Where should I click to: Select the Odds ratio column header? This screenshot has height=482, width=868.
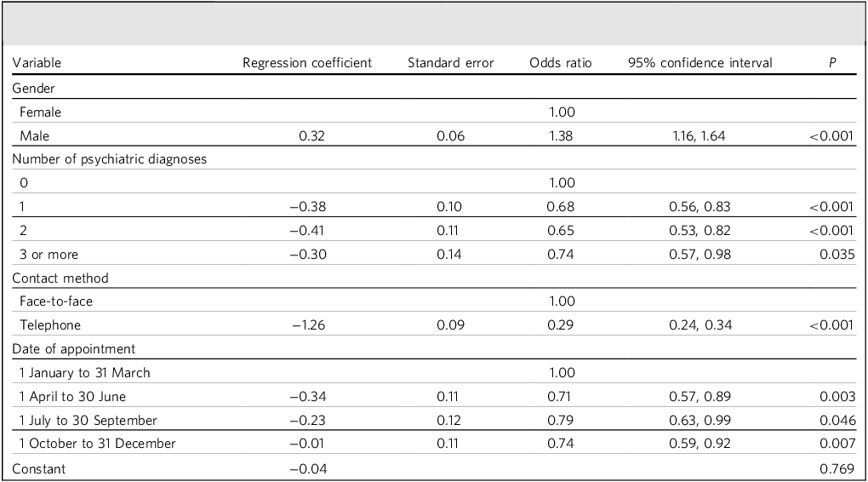(x=560, y=63)
